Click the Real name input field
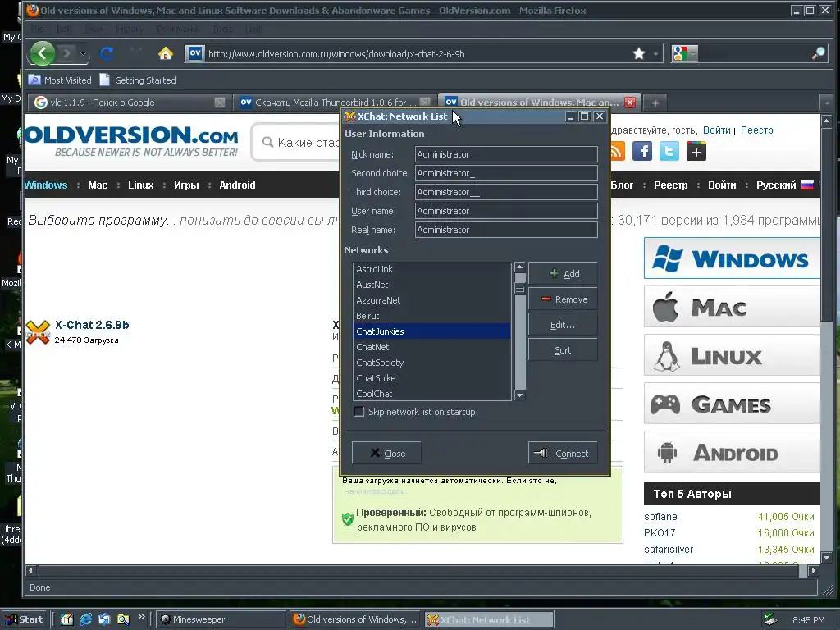This screenshot has width=840, height=630. click(x=506, y=230)
